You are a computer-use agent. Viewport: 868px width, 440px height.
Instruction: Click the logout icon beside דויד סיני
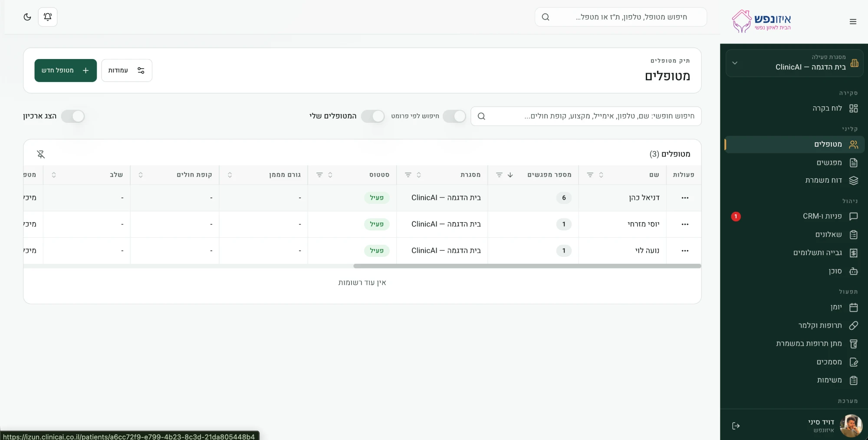736,426
